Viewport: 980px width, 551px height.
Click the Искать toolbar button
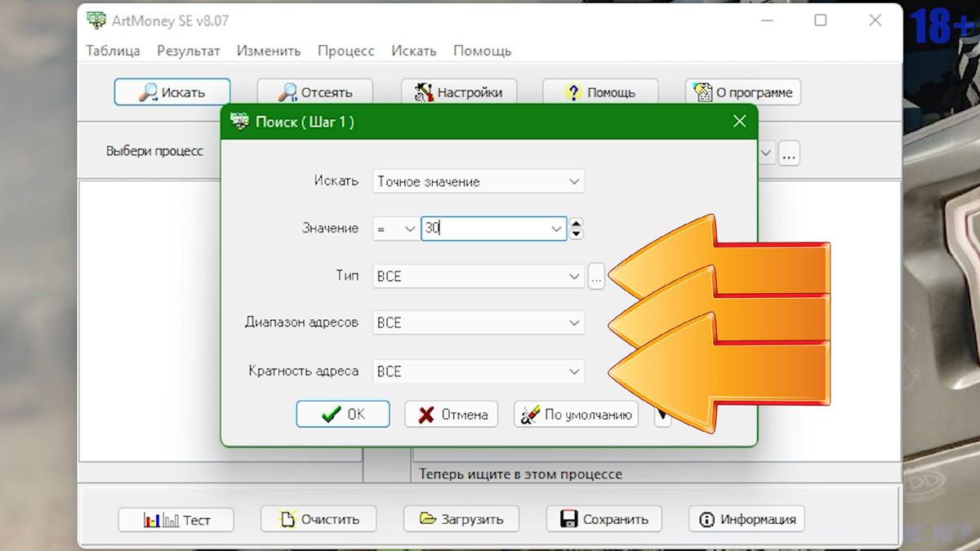point(172,92)
